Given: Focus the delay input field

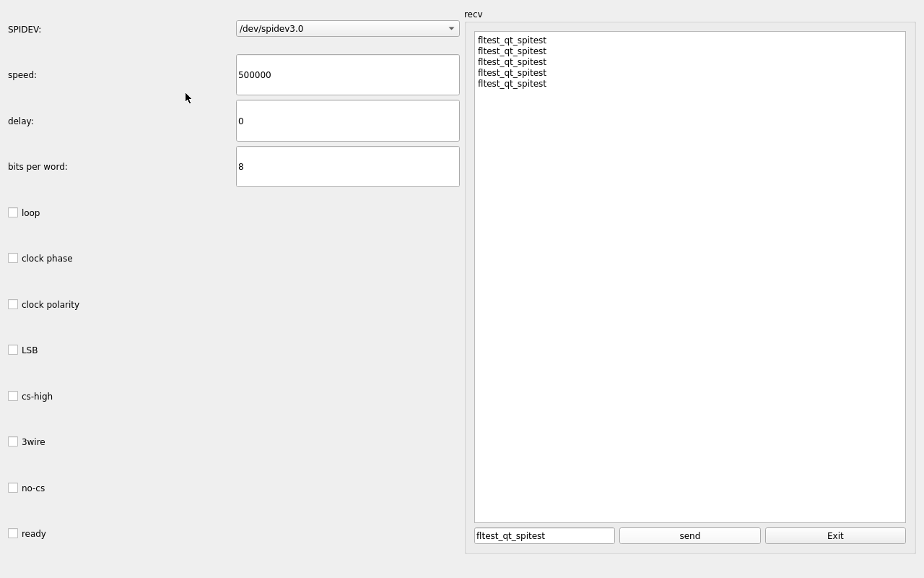Looking at the screenshot, I should (347, 121).
